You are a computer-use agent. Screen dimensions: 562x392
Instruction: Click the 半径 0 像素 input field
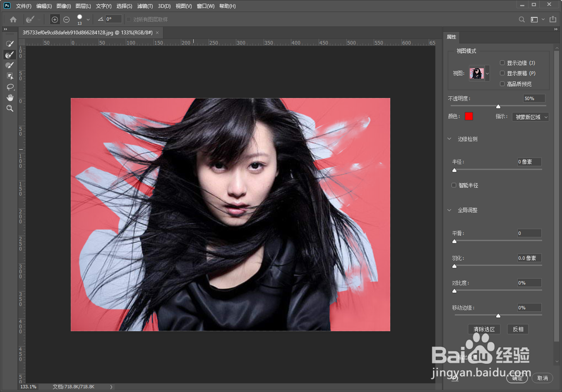[529, 162]
